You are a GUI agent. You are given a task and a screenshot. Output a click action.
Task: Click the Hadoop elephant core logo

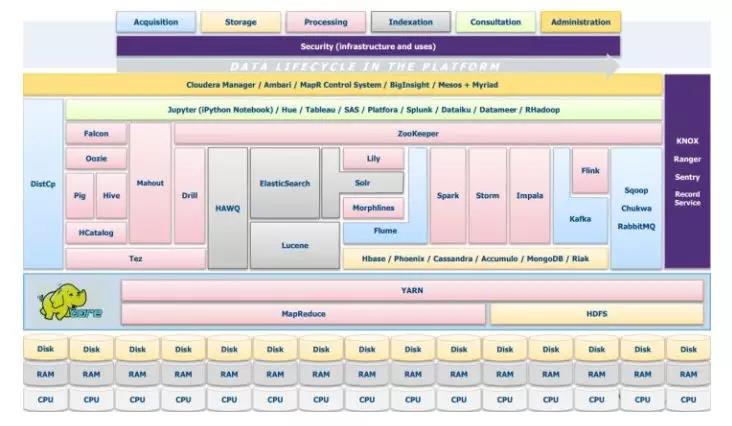pos(71,303)
